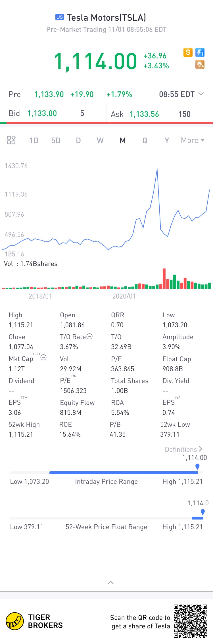Tap the Bid price 1,133.00
Image resolution: width=213 pixels, height=644 pixels.
(42, 113)
